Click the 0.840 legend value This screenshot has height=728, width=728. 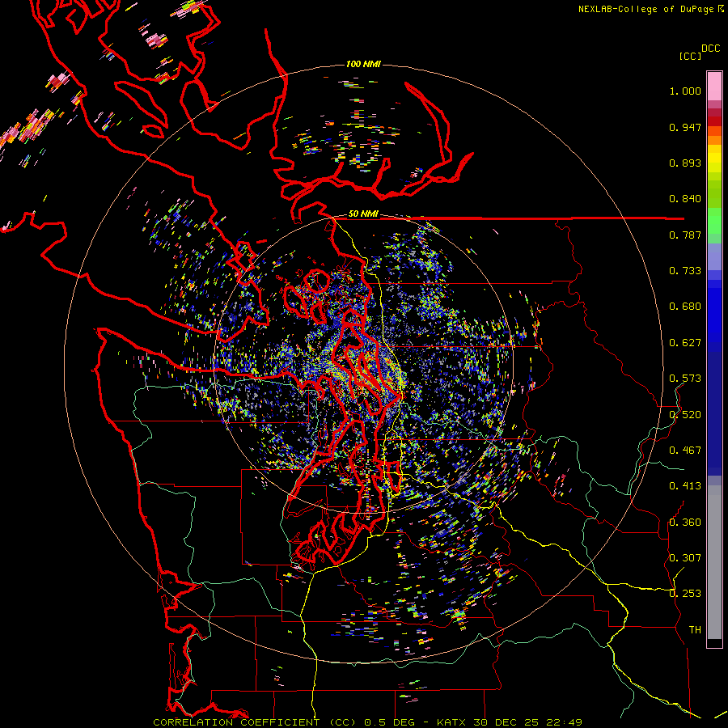[x=685, y=199]
